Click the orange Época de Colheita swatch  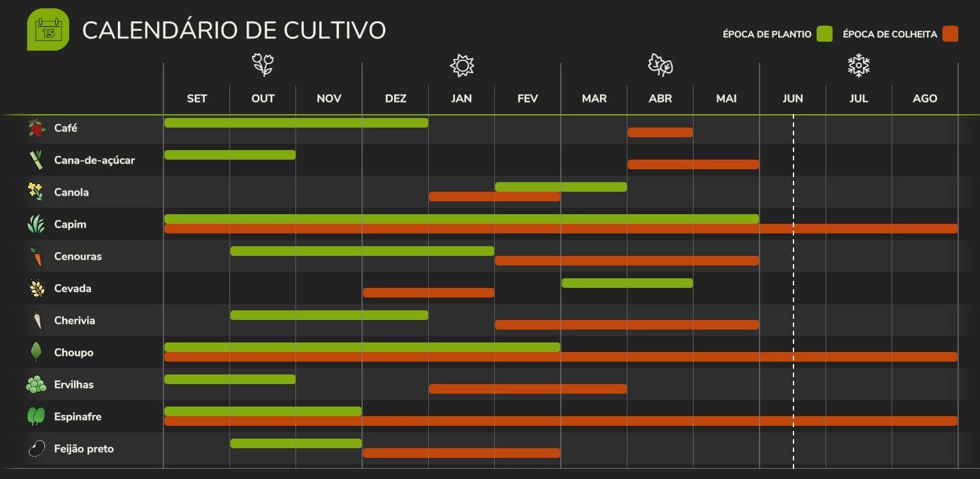click(950, 34)
